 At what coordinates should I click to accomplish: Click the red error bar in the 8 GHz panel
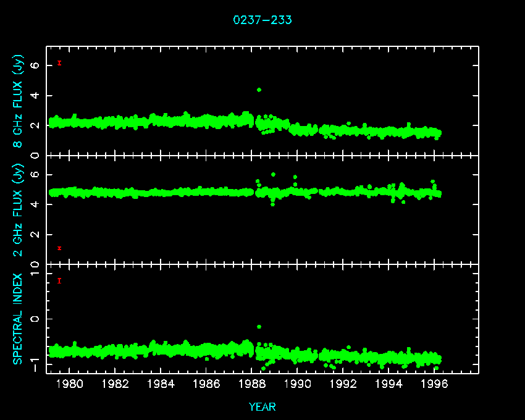(59, 62)
